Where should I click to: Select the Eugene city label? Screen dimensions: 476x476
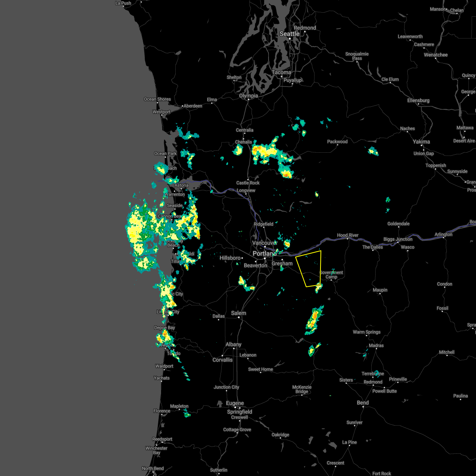pos(234,403)
